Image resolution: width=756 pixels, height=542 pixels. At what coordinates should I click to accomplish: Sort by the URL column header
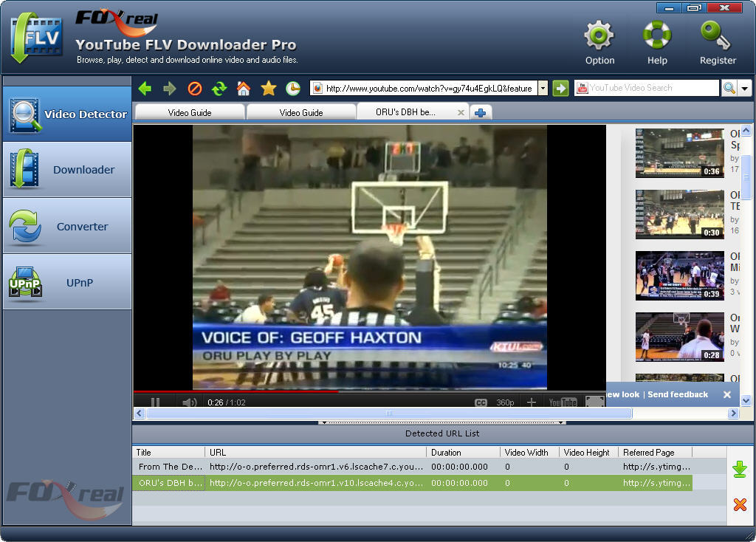(316, 453)
